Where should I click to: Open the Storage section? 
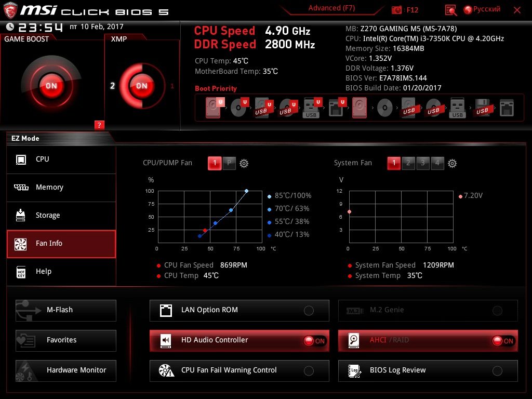coord(61,216)
